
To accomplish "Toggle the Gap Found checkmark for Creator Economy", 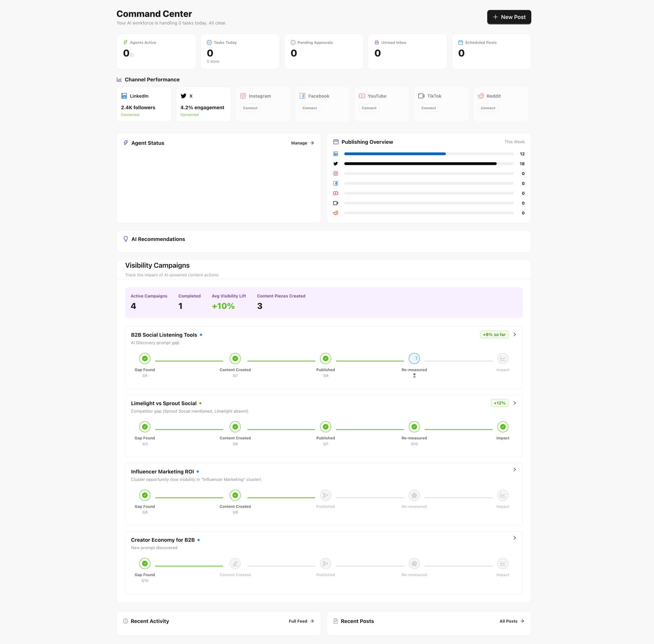I will click(145, 563).
